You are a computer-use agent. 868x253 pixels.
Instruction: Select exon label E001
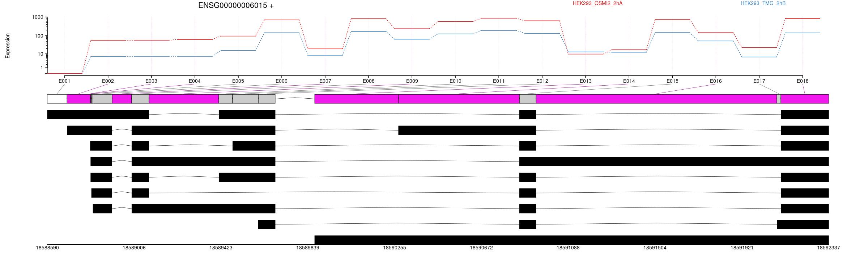pos(64,81)
